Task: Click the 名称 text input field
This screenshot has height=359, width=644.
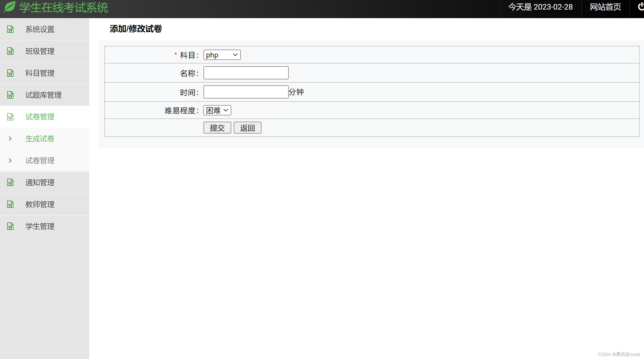Action: [x=246, y=73]
